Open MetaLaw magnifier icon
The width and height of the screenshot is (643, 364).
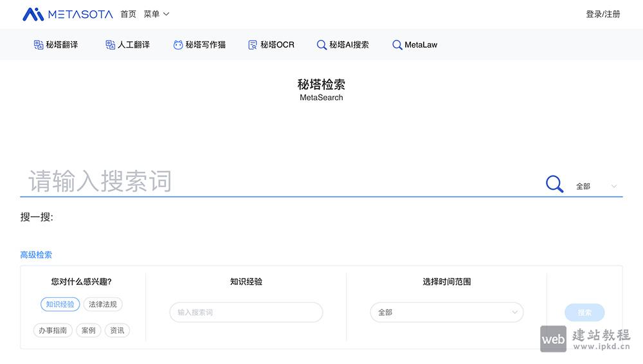pyautogui.click(x=397, y=45)
